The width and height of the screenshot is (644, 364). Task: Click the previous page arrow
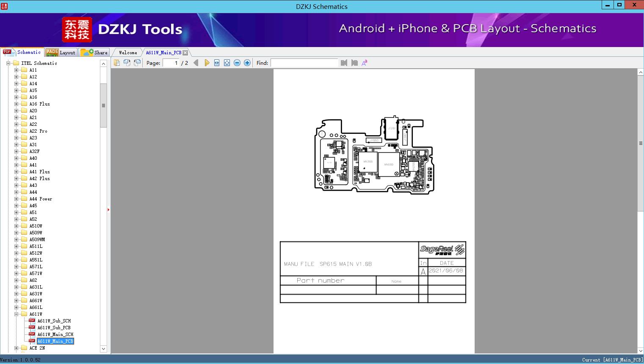coord(196,63)
